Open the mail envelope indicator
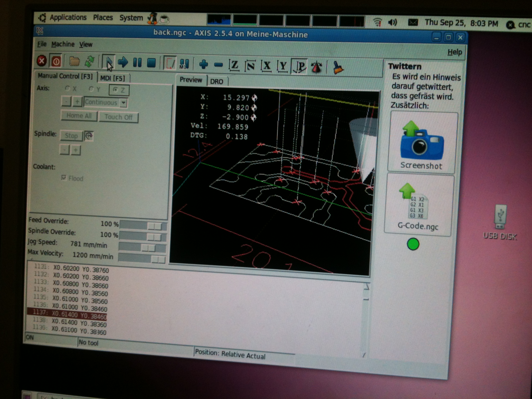This screenshot has width=532, height=399. click(x=413, y=23)
